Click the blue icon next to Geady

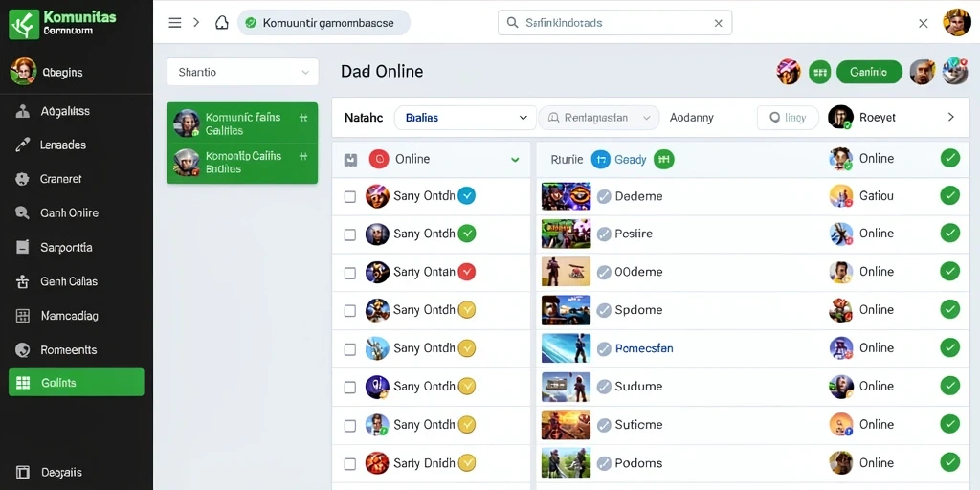pos(600,160)
